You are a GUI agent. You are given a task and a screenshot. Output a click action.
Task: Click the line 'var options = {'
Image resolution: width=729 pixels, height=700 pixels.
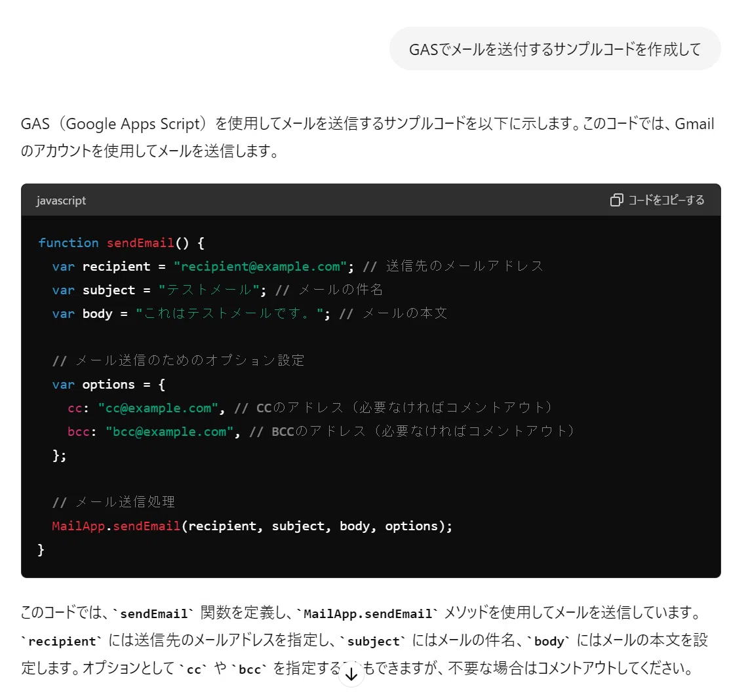(x=109, y=384)
